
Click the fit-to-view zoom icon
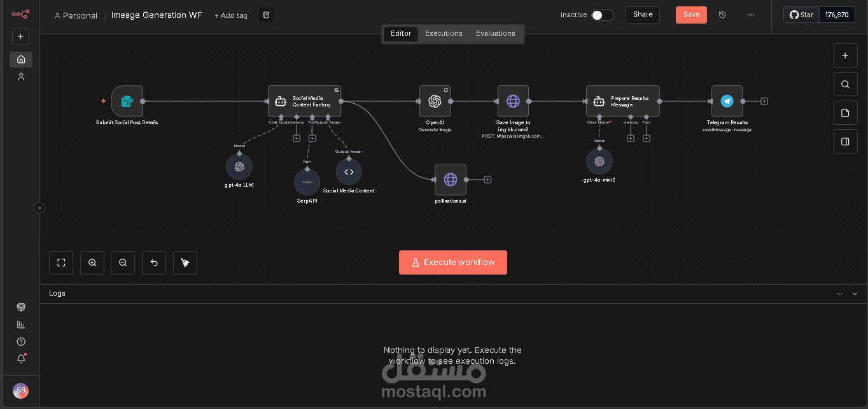point(61,262)
